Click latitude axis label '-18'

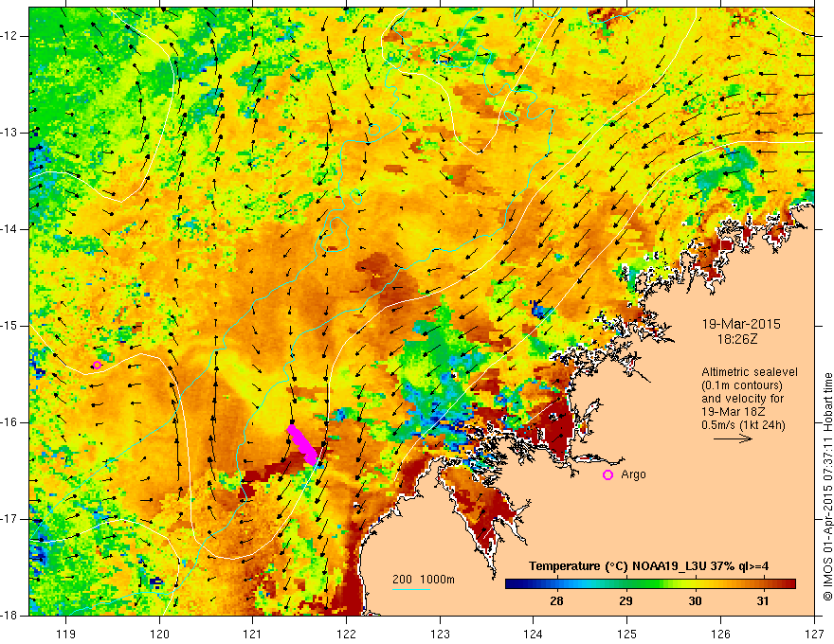tap(10, 616)
